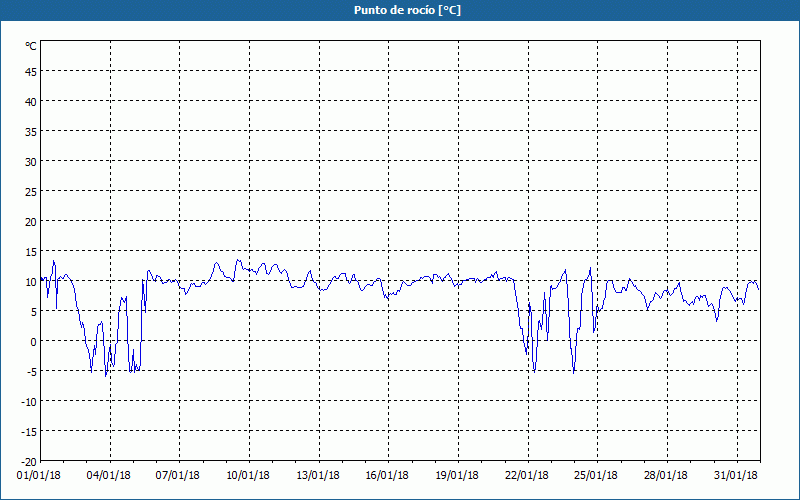Viewport: 800px width, 500px height.
Task: Click the date label 22/01/18
Action: pyautogui.click(x=527, y=476)
